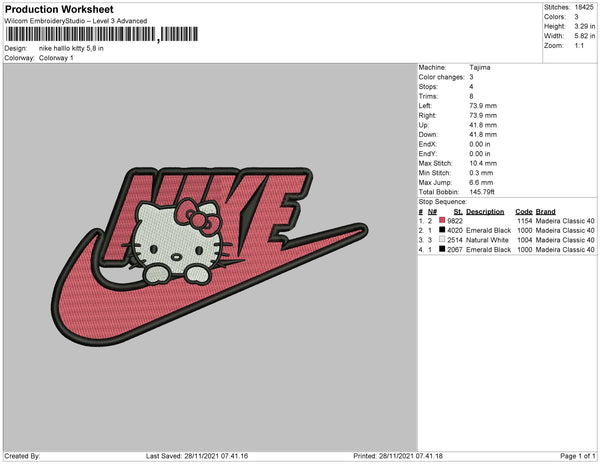Click the "Code" column header
The width and height of the screenshot is (600, 464).
524,212
